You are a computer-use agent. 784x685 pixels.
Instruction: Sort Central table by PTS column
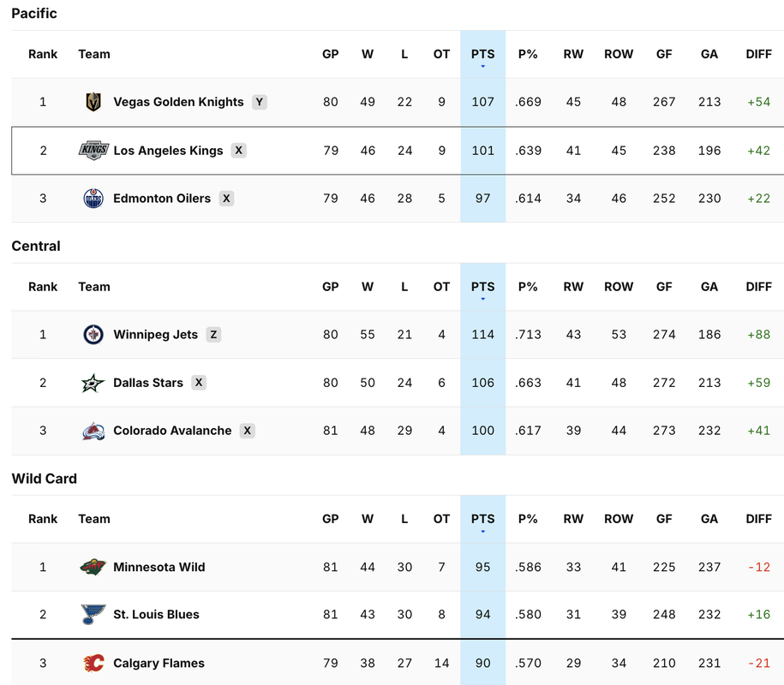482,287
